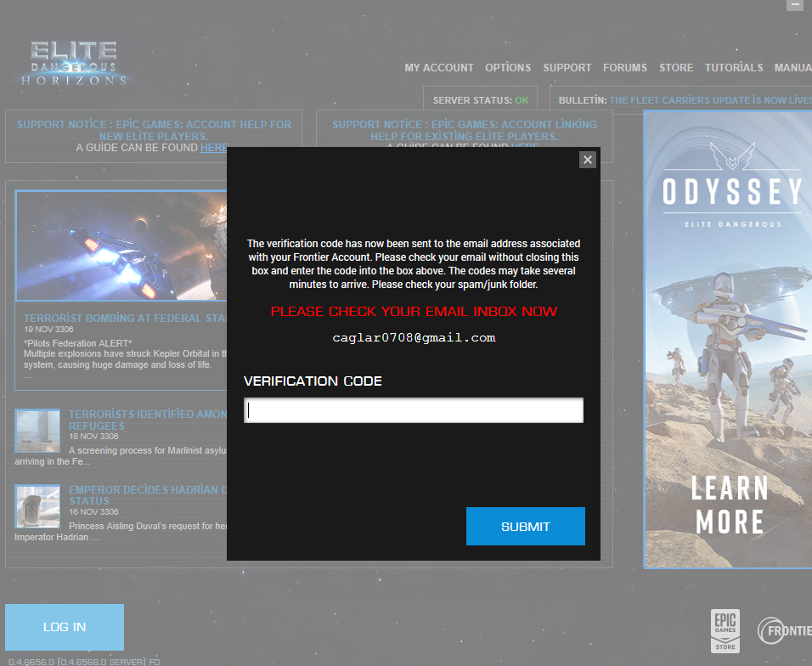Open Tutorials
This screenshot has height=666, width=812.
tap(733, 68)
